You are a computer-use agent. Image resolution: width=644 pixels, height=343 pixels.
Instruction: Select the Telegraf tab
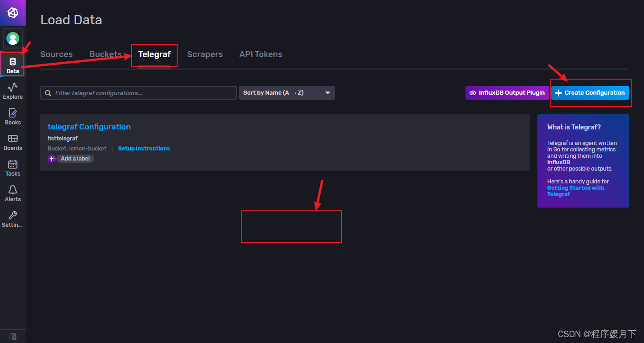(x=154, y=54)
